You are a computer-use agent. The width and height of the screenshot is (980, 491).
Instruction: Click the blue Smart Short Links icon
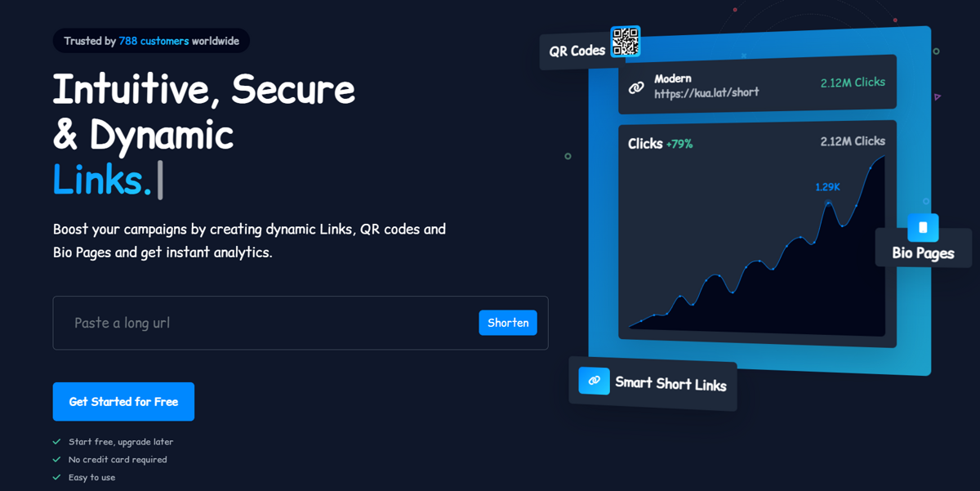pyautogui.click(x=594, y=381)
